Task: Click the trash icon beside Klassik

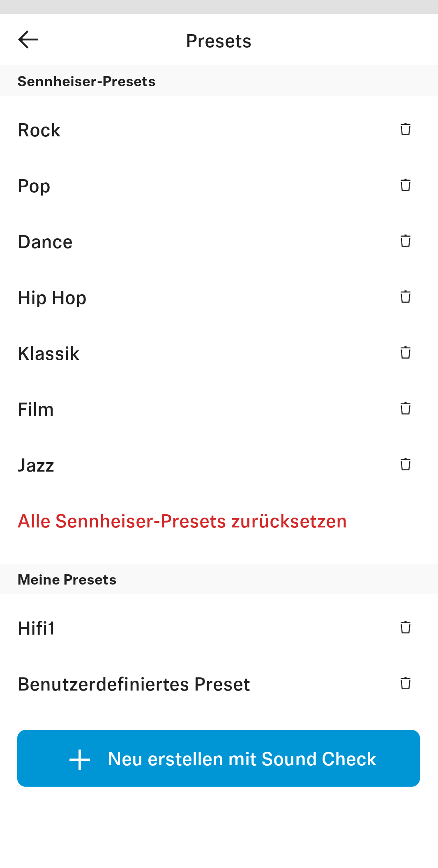Action: tap(406, 352)
